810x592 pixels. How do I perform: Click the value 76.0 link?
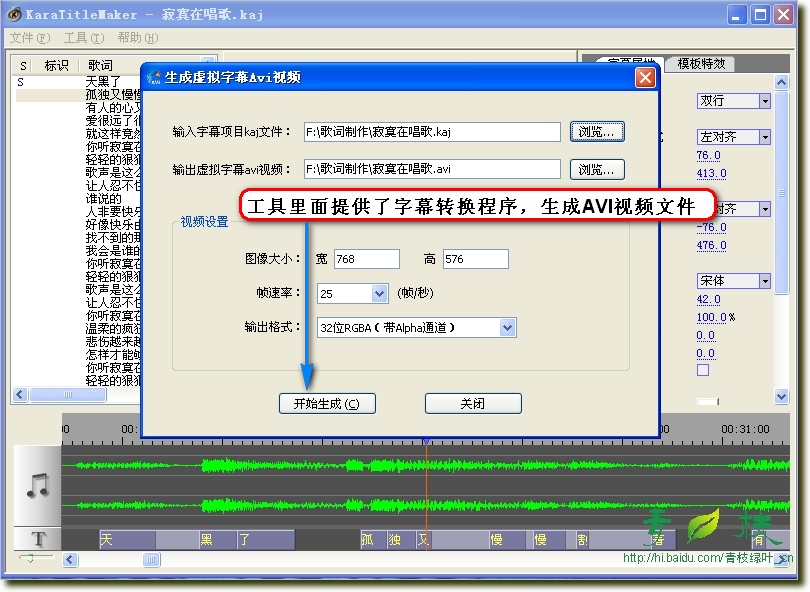[708, 155]
